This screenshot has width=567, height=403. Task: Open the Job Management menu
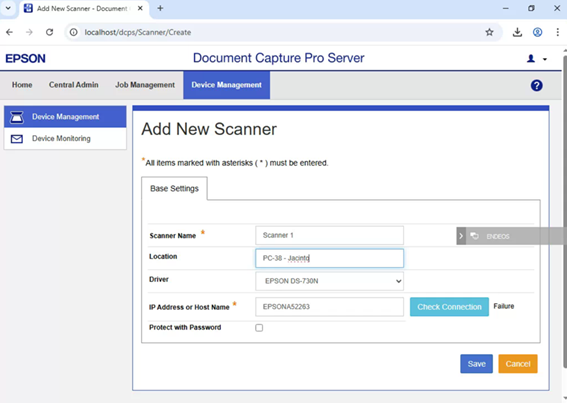(x=145, y=85)
